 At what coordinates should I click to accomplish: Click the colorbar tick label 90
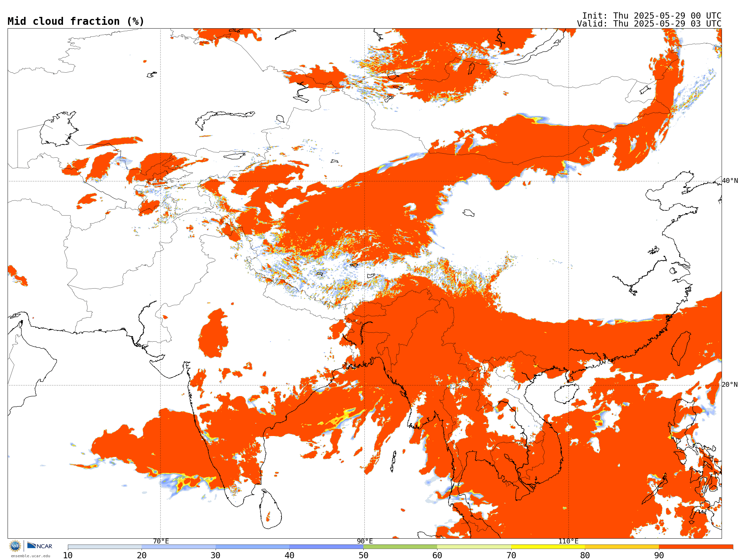[x=659, y=556]
